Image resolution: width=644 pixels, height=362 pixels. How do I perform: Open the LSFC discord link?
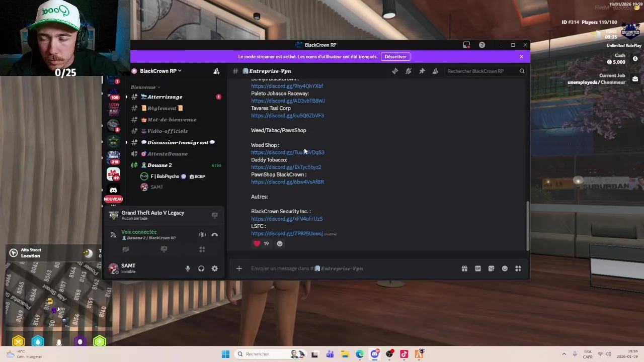(287, 234)
